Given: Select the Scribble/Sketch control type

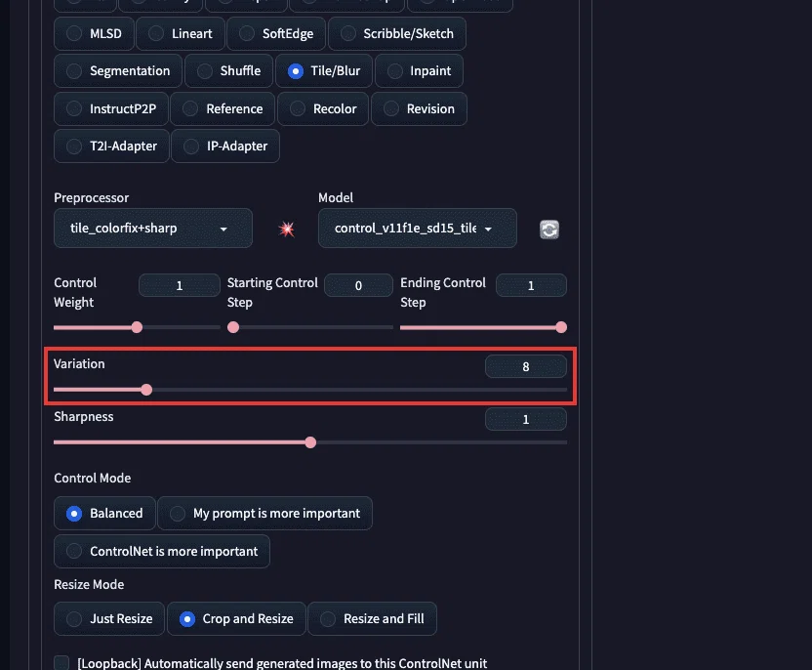Looking at the screenshot, I should pos(397,33).
